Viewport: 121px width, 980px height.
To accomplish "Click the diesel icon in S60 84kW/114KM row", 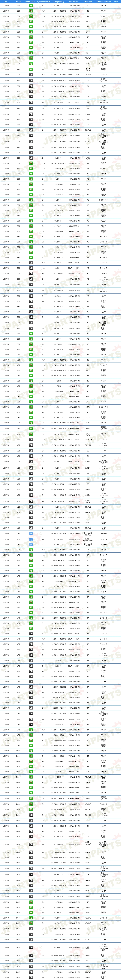I will pos(31,75).
